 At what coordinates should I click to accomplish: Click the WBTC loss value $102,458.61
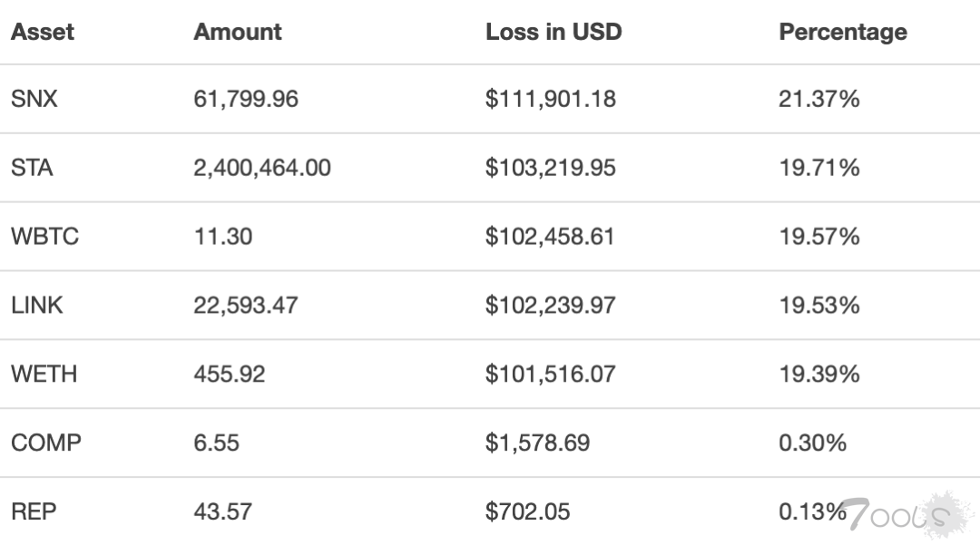[x=550, y=237]
